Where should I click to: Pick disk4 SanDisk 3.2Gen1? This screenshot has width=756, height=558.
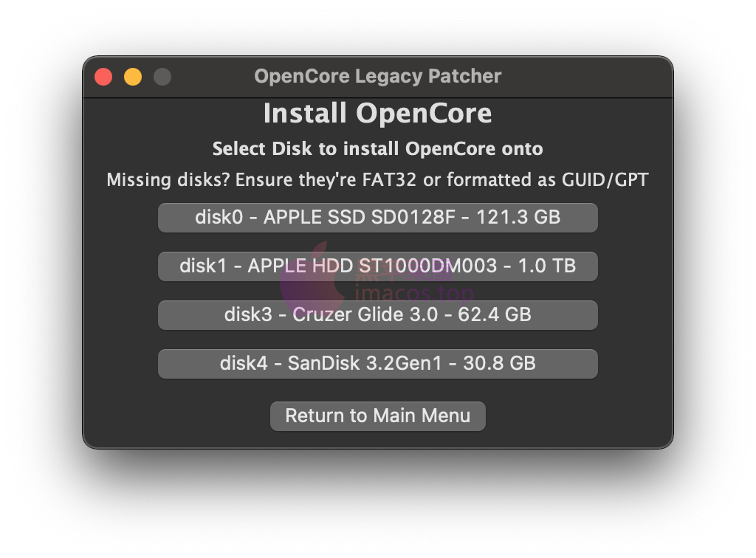tap(377, 364)
